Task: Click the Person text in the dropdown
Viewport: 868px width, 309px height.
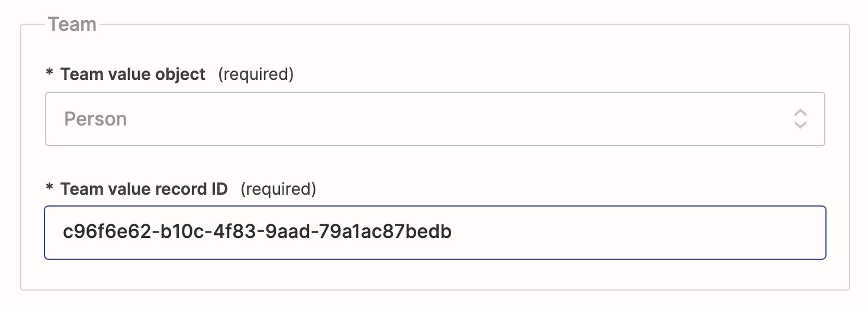Action: click(95, 119)
